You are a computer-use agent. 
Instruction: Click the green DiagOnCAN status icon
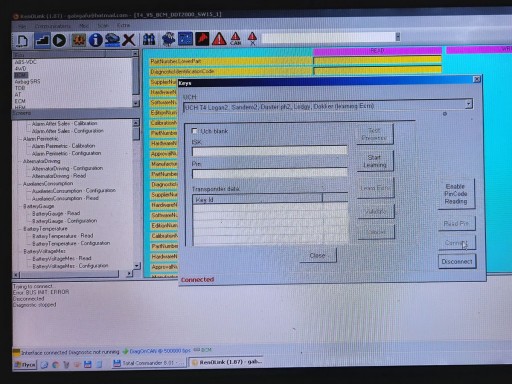coord(125,351)
